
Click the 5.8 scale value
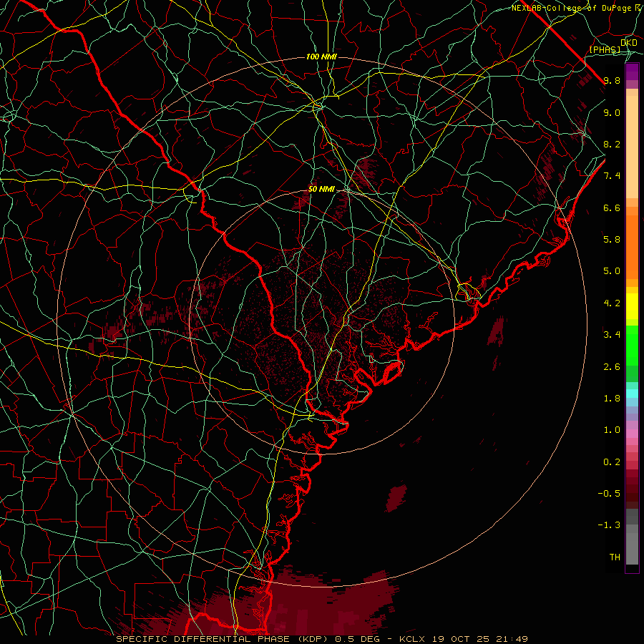pos(612,240)
